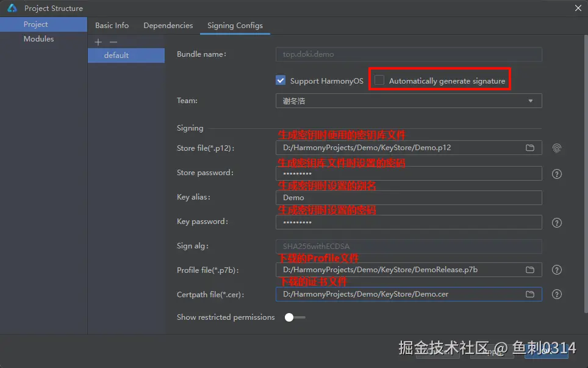Click the Bundle name field

pos(409,54)
